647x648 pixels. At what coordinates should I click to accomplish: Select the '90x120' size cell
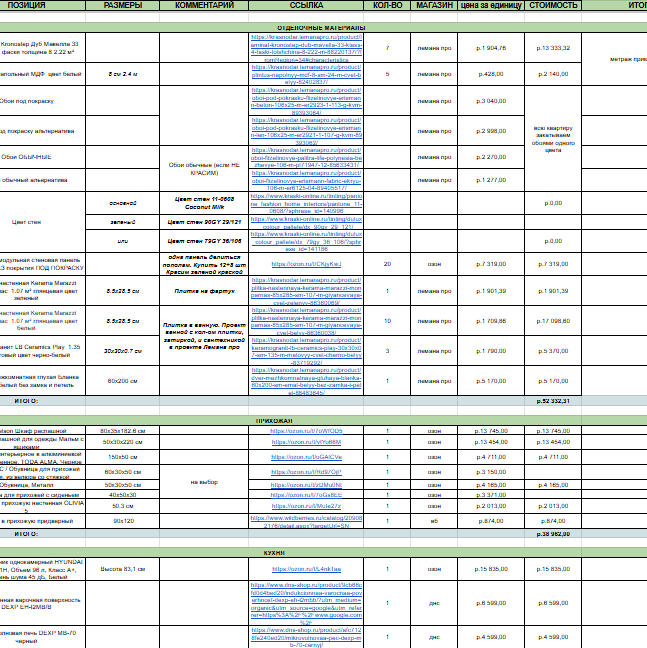[123, 521]
